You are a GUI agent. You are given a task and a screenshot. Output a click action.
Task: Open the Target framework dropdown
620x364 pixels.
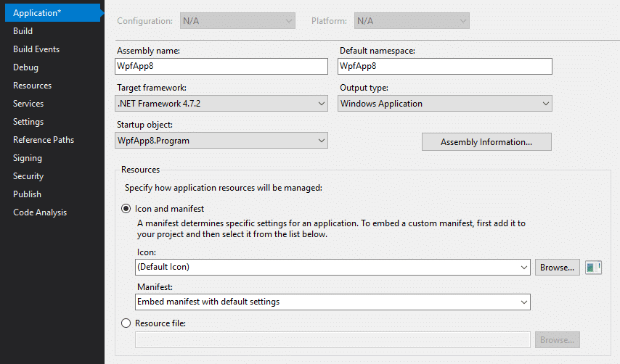pos(221,104)
